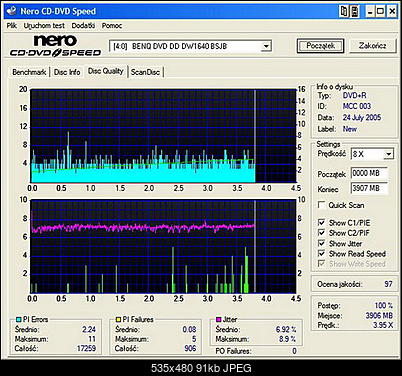This screenshot has height=376, width=402.
Task: Switch to the ScanDisc tab
Action: point(145,72)
